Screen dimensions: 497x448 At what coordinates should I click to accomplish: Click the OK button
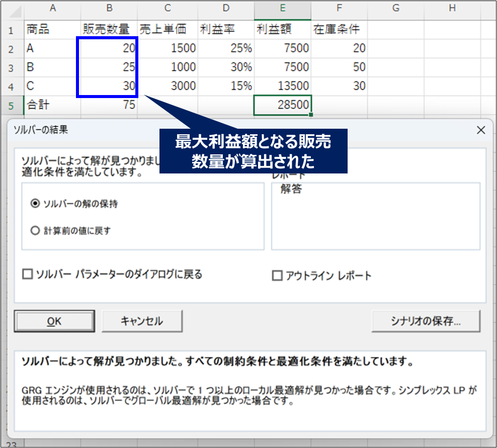(54, 321)
